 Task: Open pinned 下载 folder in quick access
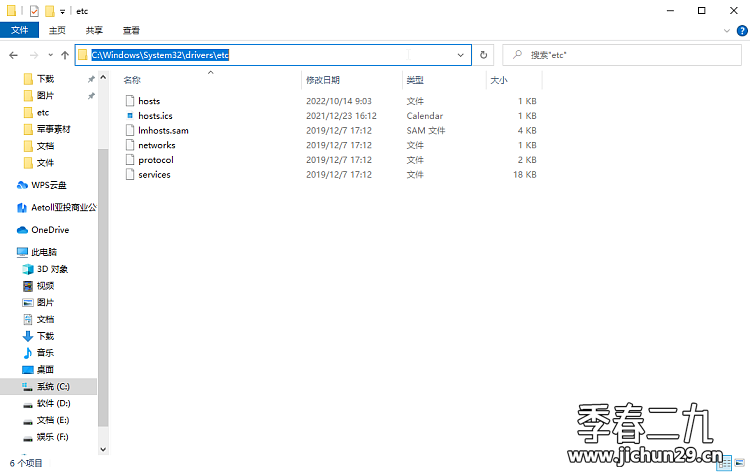tap(45, 79)
